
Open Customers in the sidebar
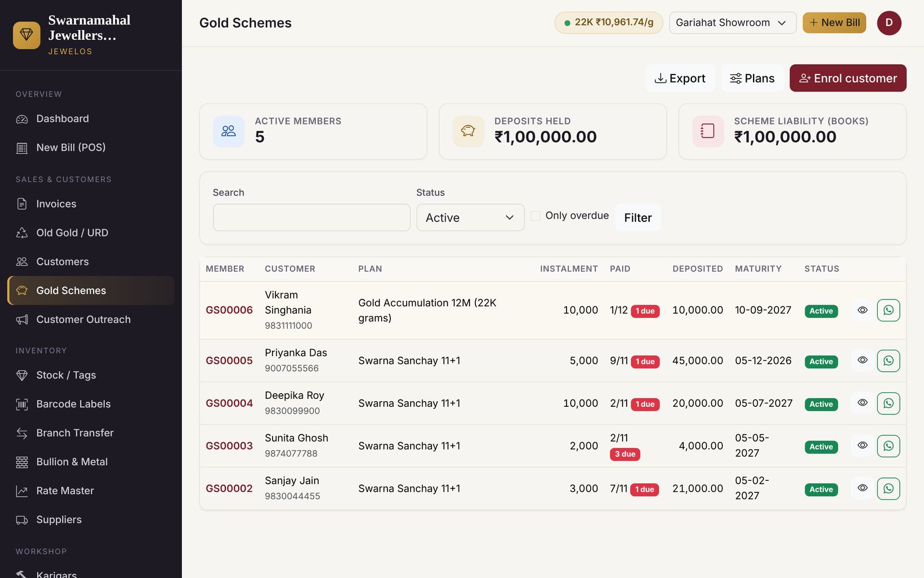click(x=91, y=262)
